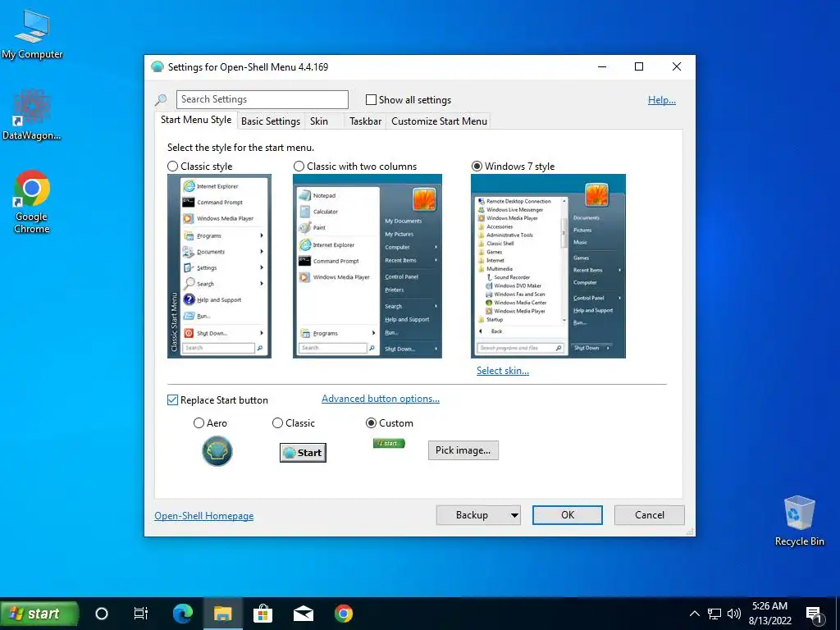Select Classic with two columns option

tap(299, 166)
